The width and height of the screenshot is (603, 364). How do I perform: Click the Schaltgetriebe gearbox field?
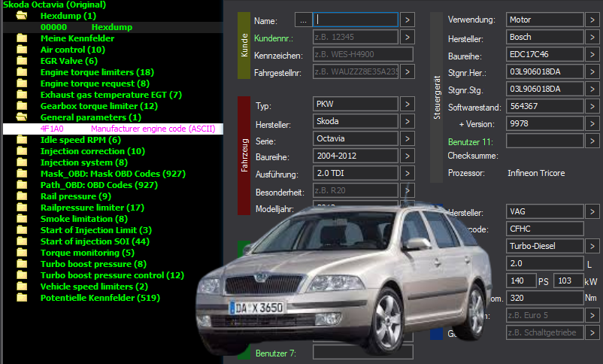544,332
